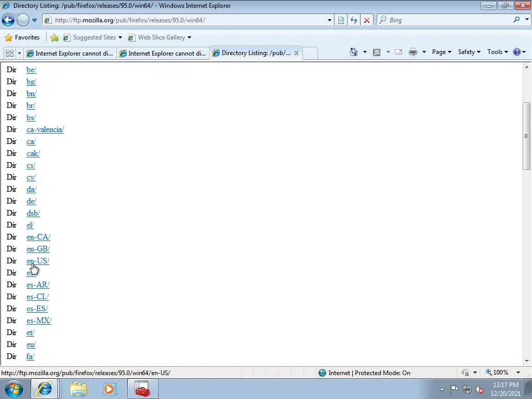Click the vertical scrollbar thumb
This screenshot has width=532, height=399.
(x=527, y=136)
